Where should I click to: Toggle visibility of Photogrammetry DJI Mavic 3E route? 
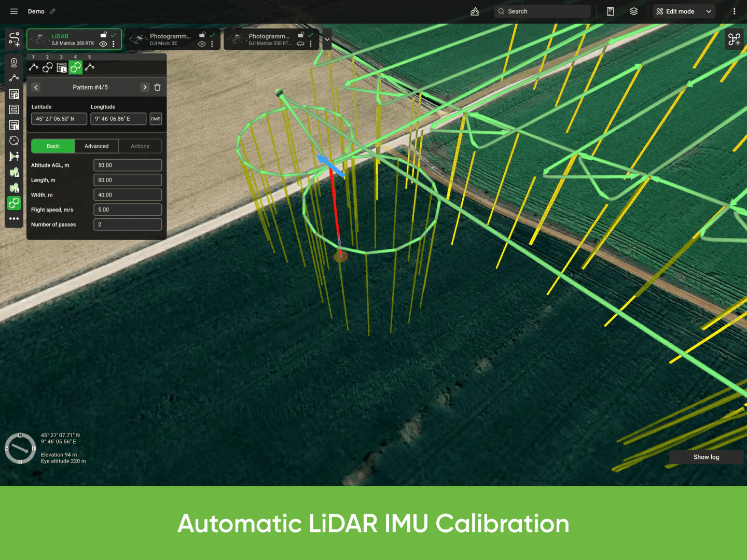click(202, 44)
